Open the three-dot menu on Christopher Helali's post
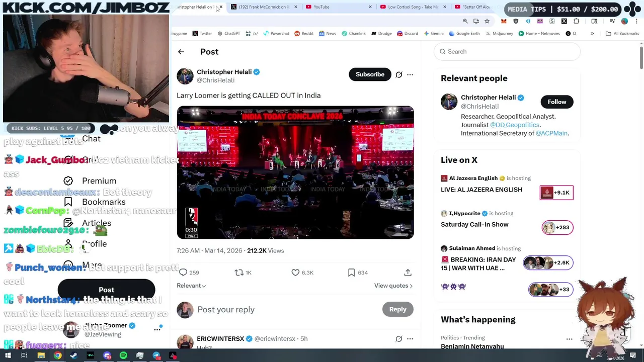 tap(410, 74)
